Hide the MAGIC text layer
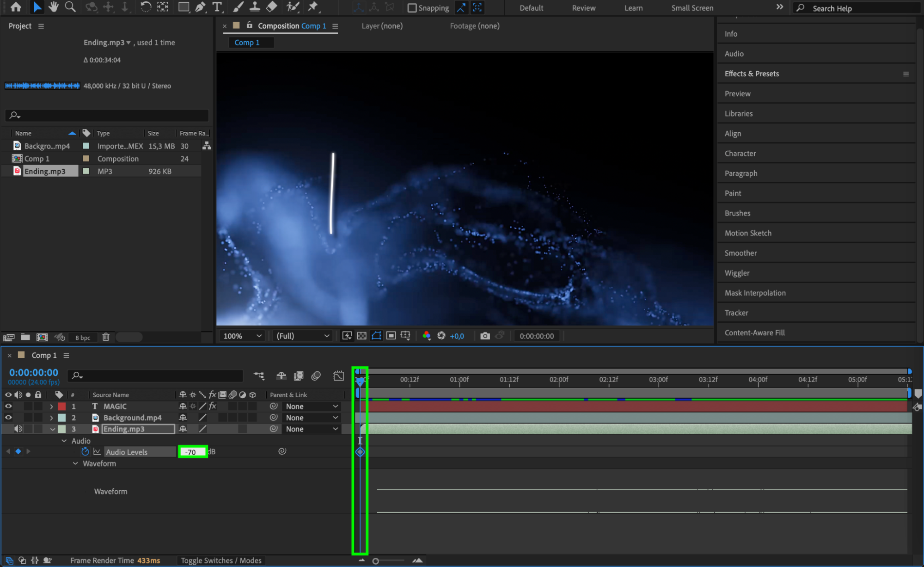 pos(8,406)
